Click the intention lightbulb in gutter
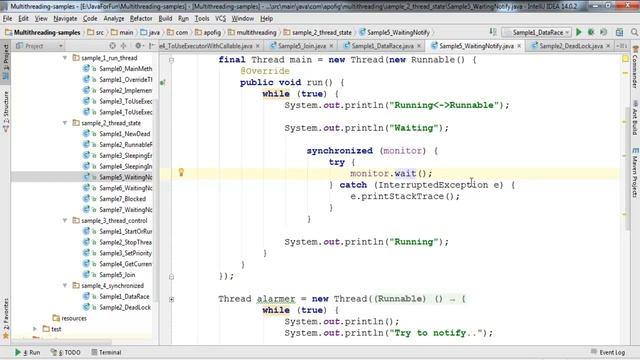The width and height of the screenshot is (640, 360). (x=181, y=173)
